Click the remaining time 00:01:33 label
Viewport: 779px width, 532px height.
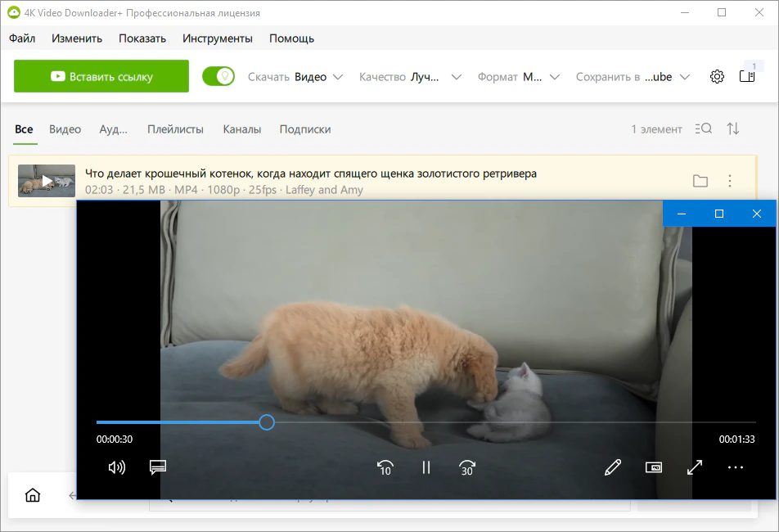[736, 440]
